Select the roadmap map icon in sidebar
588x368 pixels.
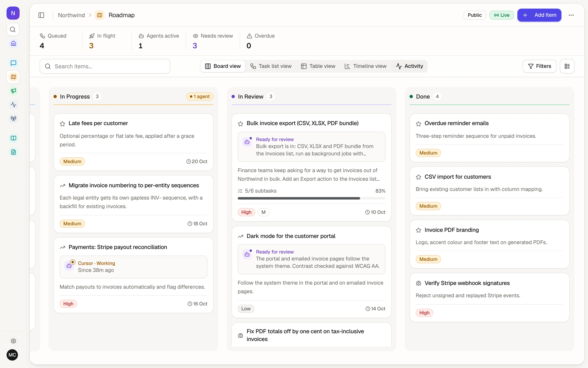pos(13,77)
